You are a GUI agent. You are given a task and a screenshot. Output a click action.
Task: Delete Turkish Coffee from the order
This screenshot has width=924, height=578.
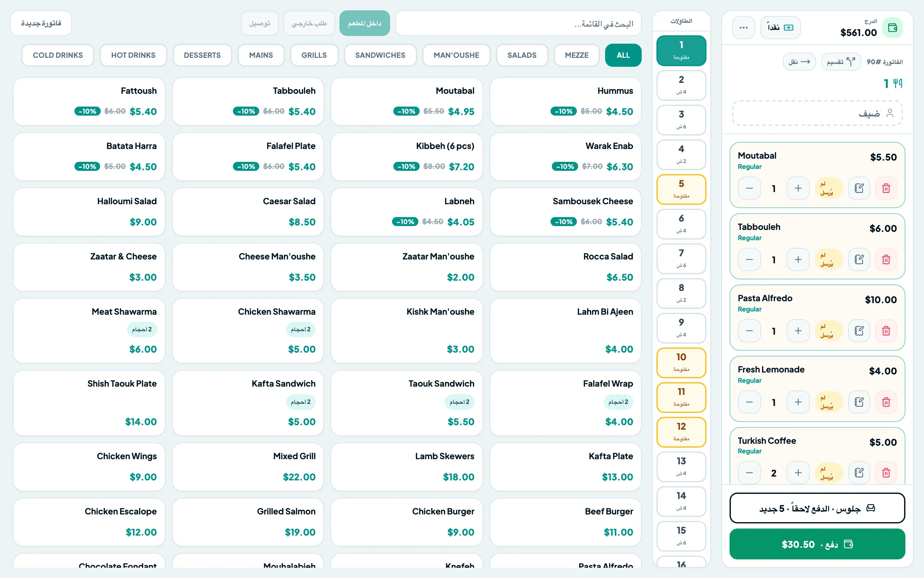coord(886,473)
